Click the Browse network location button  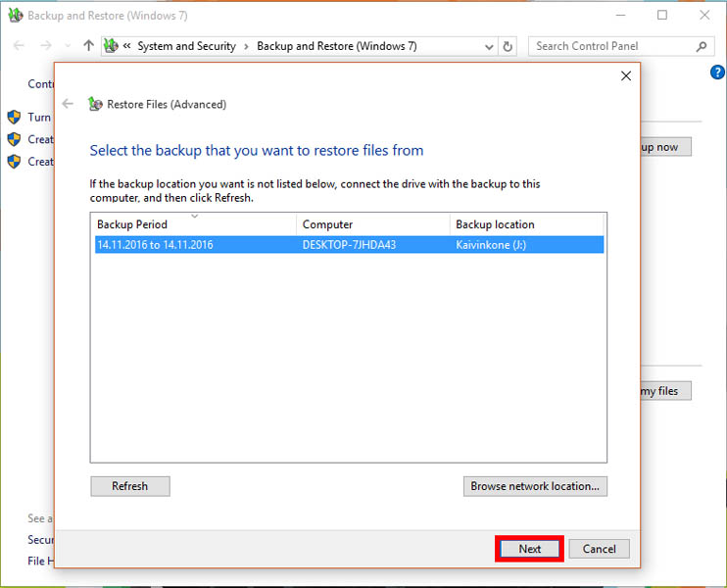click(535, 486)
